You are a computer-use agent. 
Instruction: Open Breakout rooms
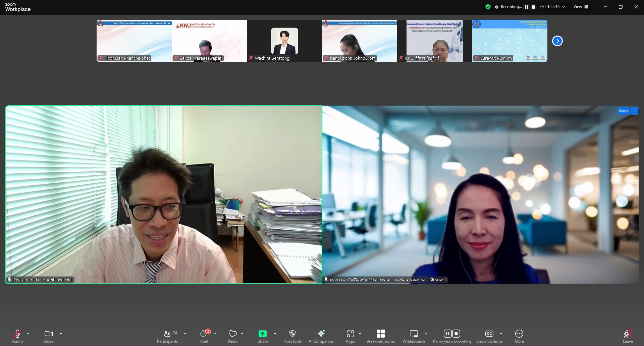coord(380,336)
